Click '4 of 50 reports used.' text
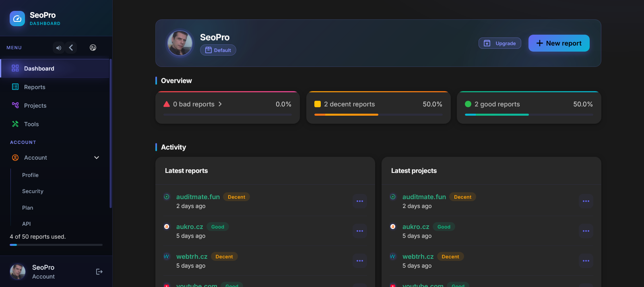The width and height of the screenshot is (644, 287). (x=37, y=237)
